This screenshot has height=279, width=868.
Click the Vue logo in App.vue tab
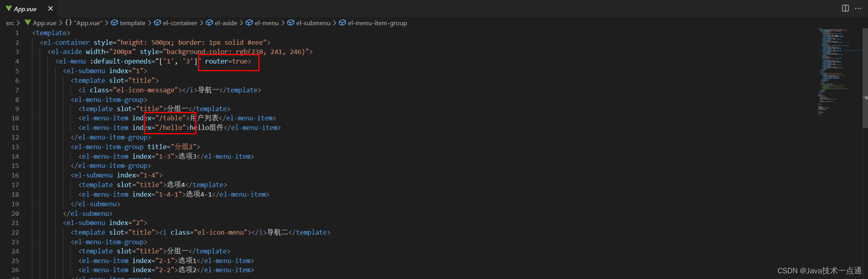(8, 8)
